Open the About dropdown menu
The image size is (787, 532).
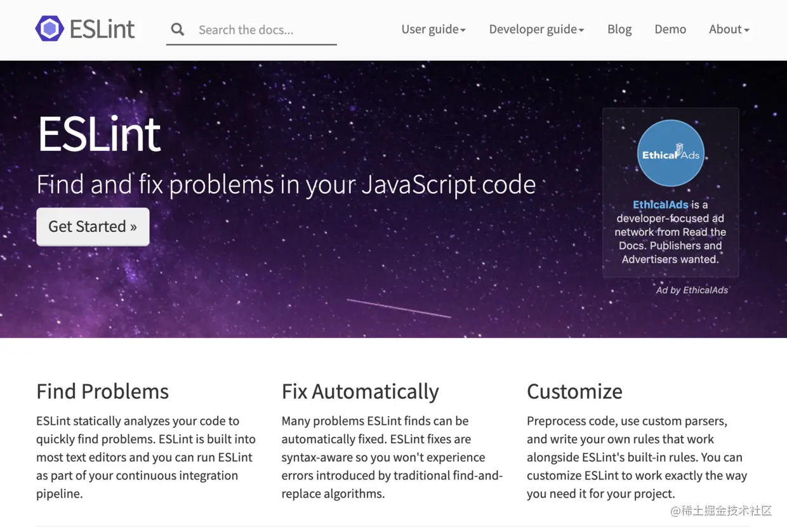tap(729, 29)
